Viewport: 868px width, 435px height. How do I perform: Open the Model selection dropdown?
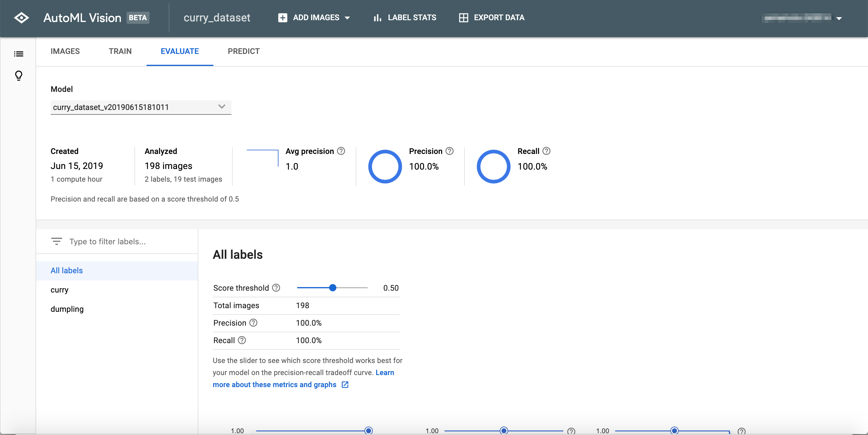tap(141, 107)
